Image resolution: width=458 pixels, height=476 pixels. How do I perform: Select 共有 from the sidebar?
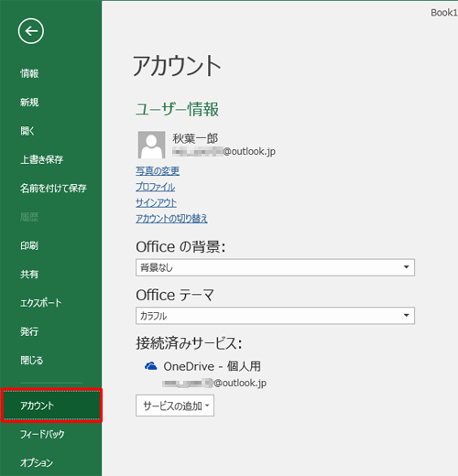point(29,275)
